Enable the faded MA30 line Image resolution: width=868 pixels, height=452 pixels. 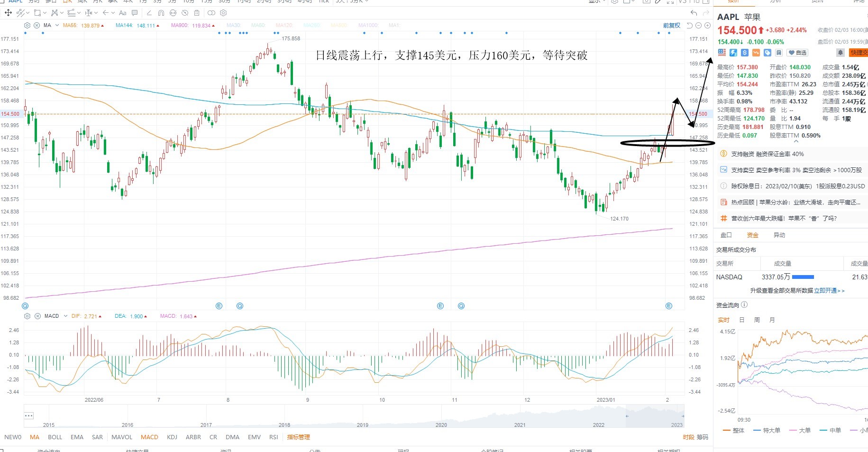click(234, 26)
